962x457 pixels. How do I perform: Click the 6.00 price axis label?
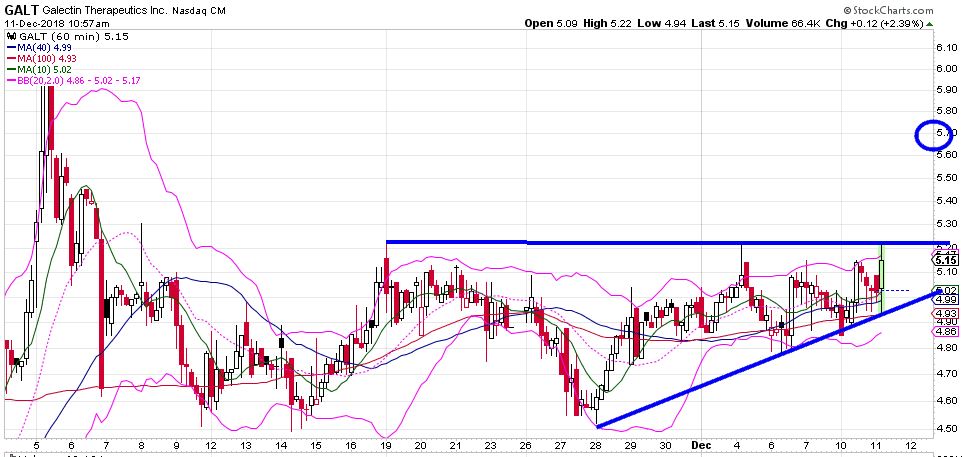[x=948, y=69]
